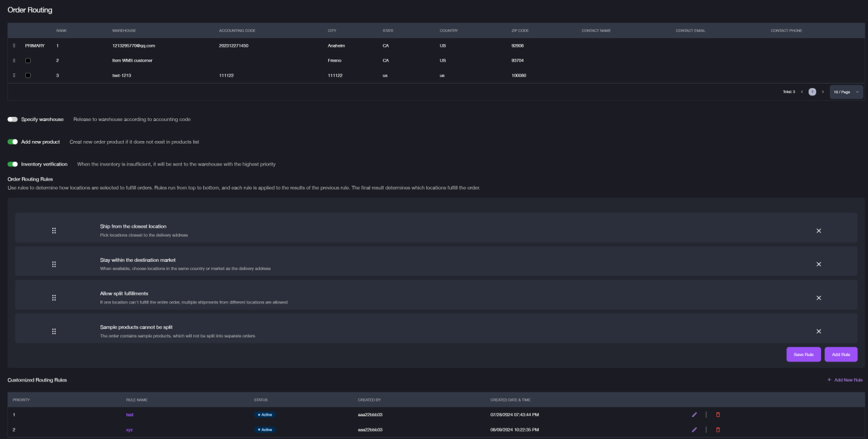Screen dimensions: 868x439
Task: Check the box for Item WMS customer warehouse
Action: pos(28,61)
